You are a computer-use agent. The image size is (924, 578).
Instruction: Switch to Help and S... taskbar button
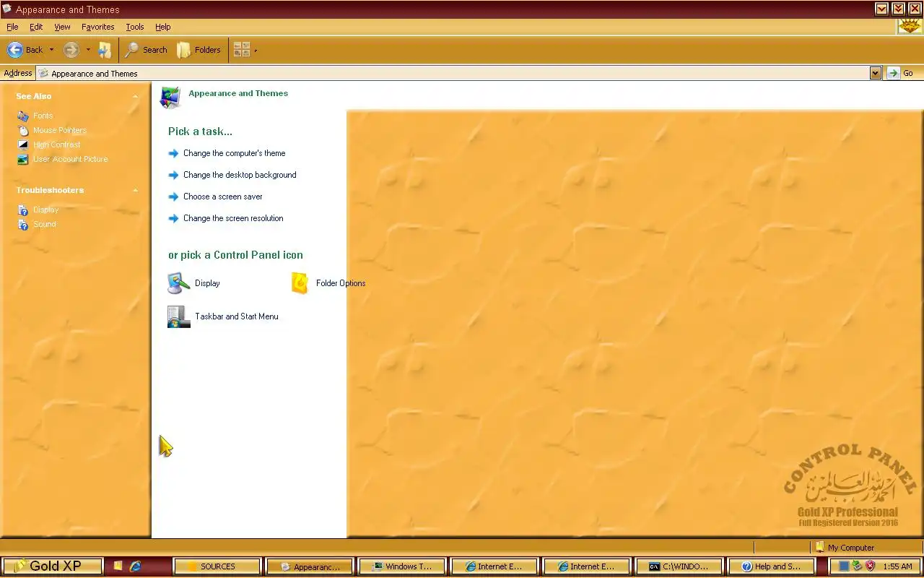[x=771, y=566]
